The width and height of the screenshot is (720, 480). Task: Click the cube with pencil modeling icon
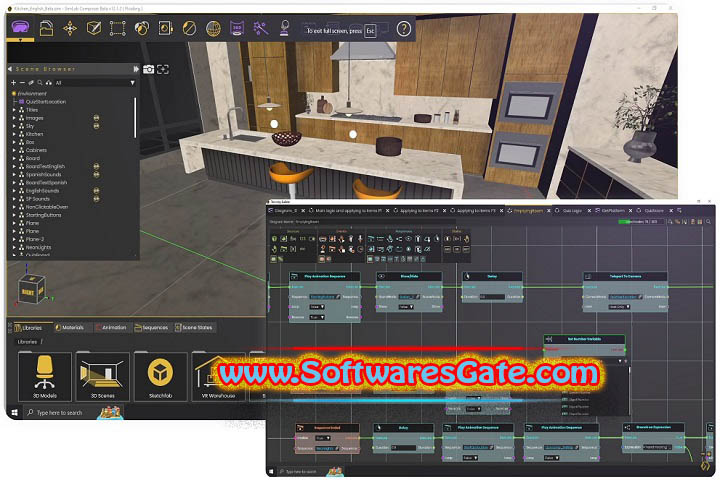(94, 28)
